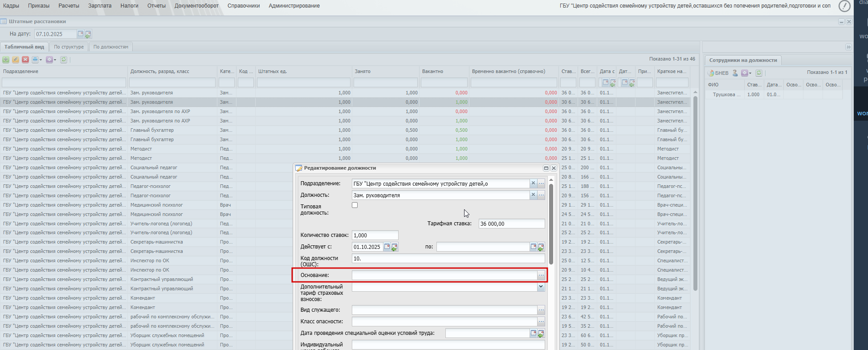Expand the Дополнительный тариф страховых взносов dropdown
Viewport: 868px width, 350px height.
pyautogui.click(x=541, y=287)
